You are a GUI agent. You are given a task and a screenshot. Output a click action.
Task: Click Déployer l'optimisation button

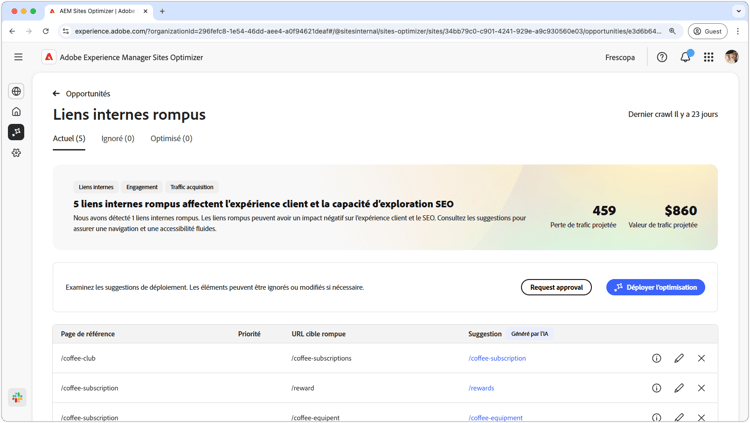click(655, 288)
